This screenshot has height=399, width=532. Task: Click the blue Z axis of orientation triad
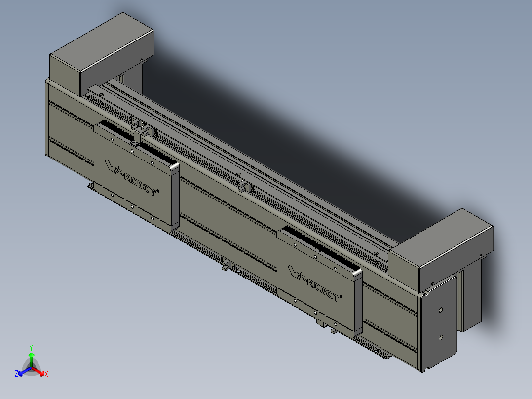tap(25, 371)
